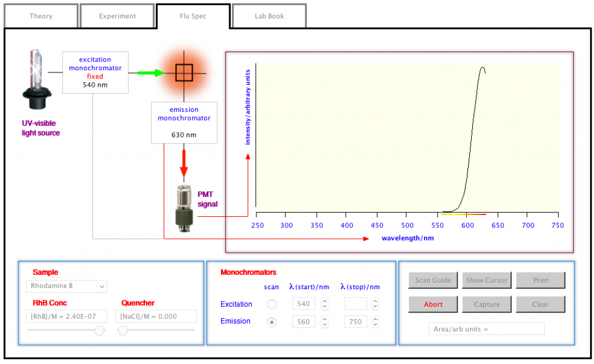This screenshot has height=364, width=594.
Task: Click the Scan Guide button
Action: tap(433, 281)
